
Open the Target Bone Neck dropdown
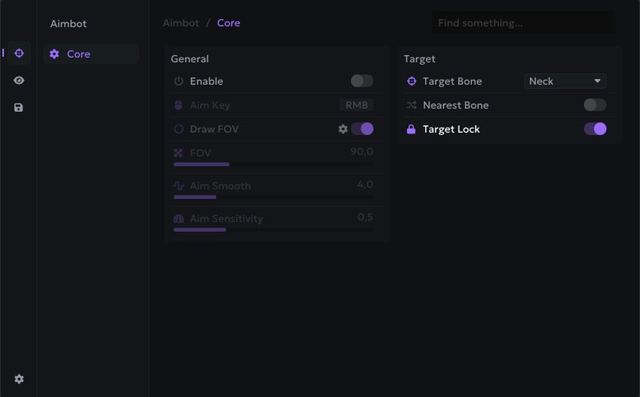(x=565, y=81)
